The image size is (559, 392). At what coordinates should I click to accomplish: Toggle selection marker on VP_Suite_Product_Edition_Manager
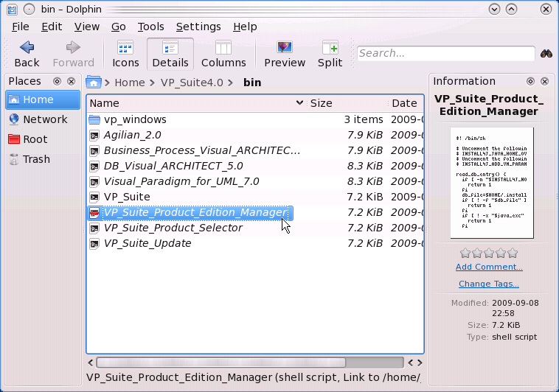coord(94,213)
